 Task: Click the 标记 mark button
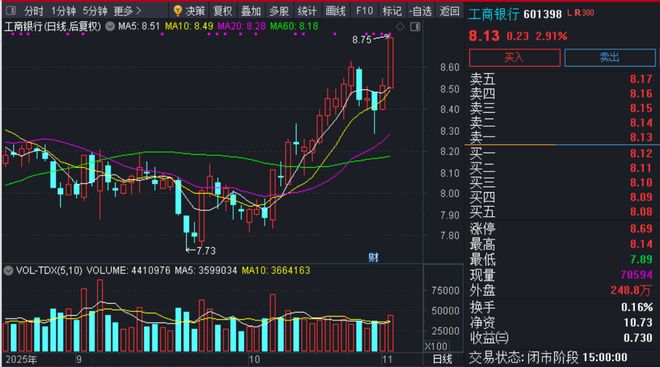click(x=392, y=11)
